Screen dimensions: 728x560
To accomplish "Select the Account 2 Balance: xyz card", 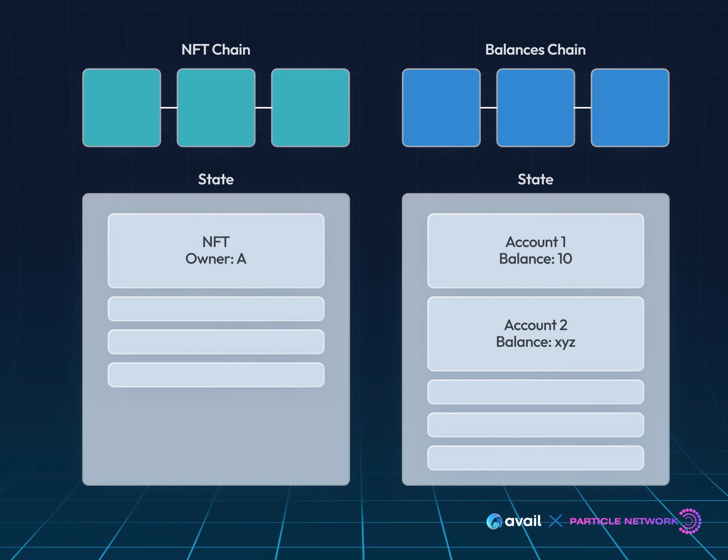I will (535, 334).
